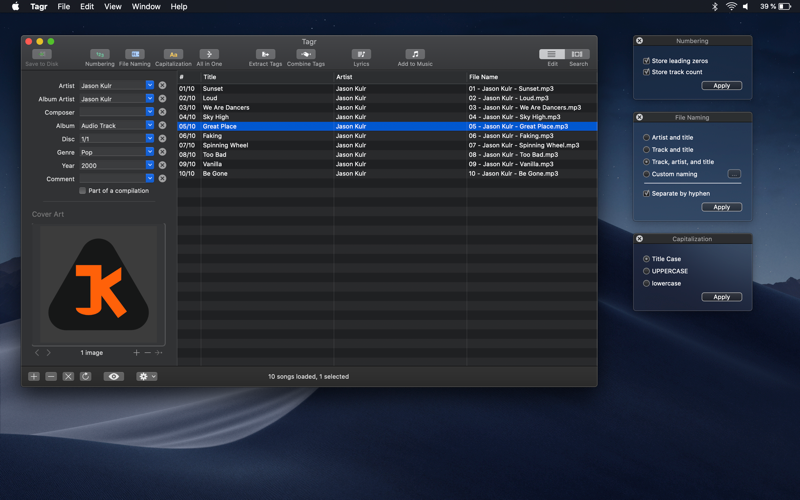Clear the Album Artist field
The width and height of the screenshot is (800, 500).
click(x=162, y=98)
